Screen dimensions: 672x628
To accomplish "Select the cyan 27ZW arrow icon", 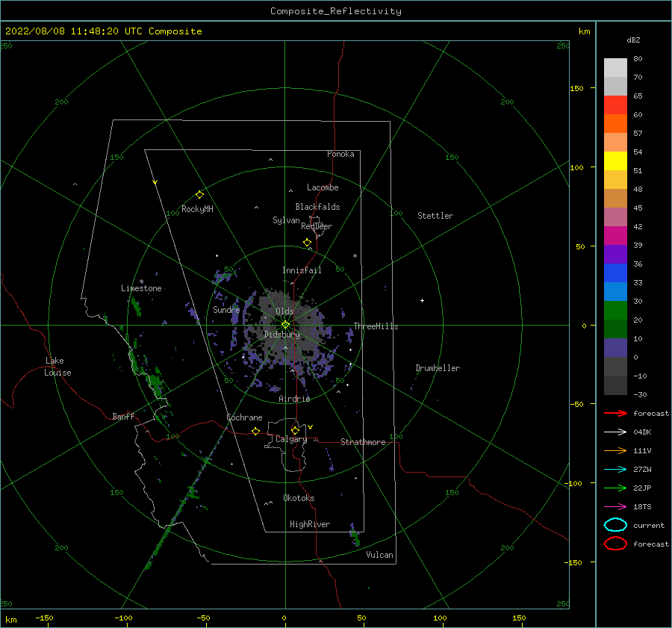I will [615, 470].
